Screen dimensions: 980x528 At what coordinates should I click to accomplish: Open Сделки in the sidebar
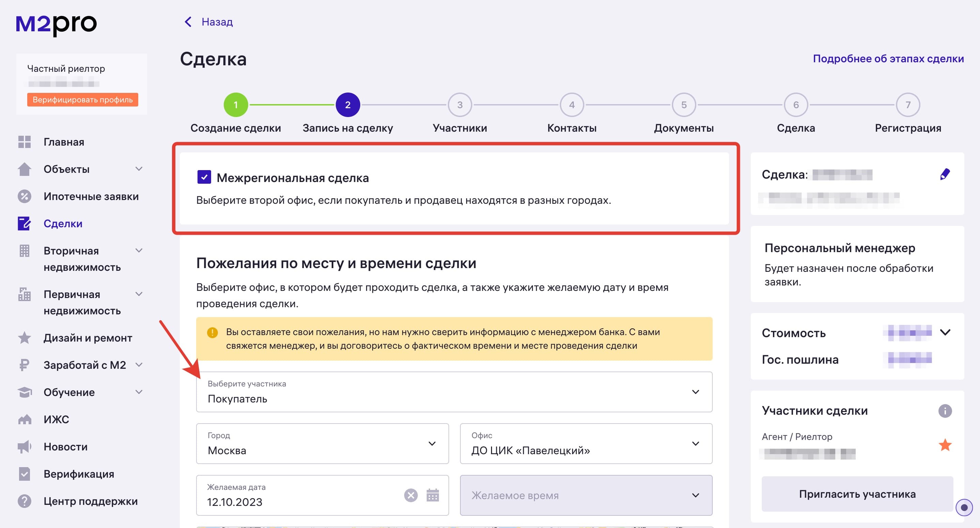click(63, 224)
